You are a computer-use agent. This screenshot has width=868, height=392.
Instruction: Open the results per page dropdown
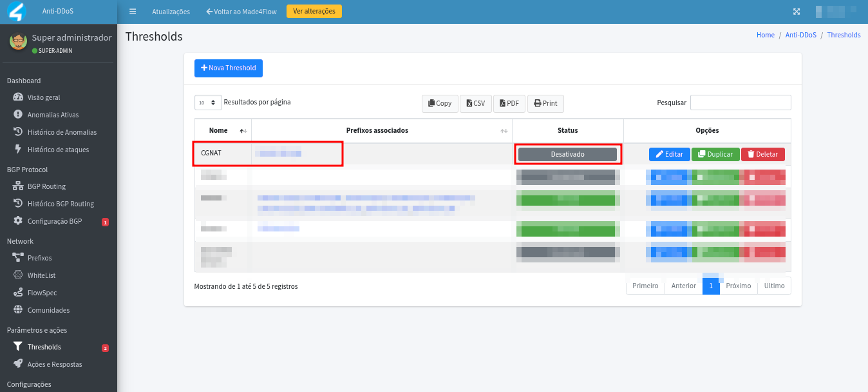208,103
